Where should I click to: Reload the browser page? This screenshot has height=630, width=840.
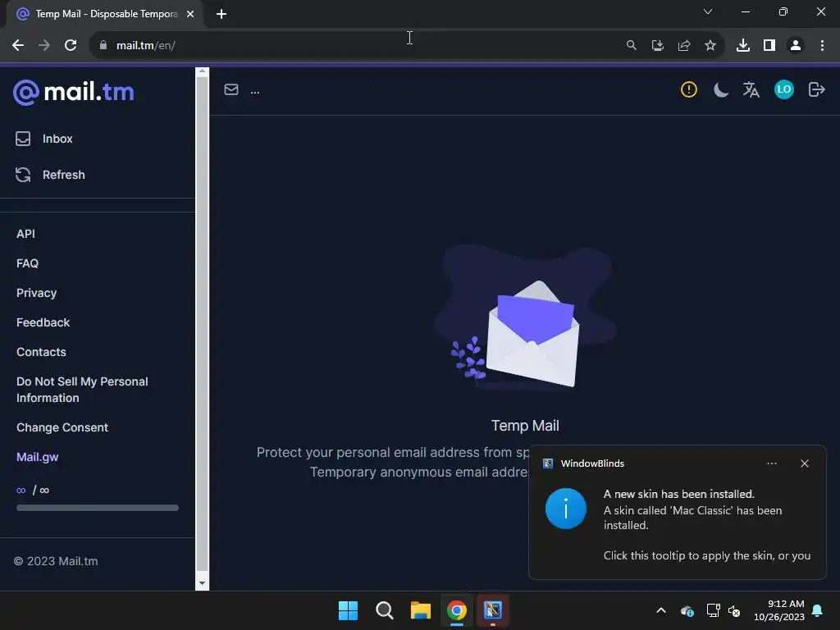click(71, 46)
